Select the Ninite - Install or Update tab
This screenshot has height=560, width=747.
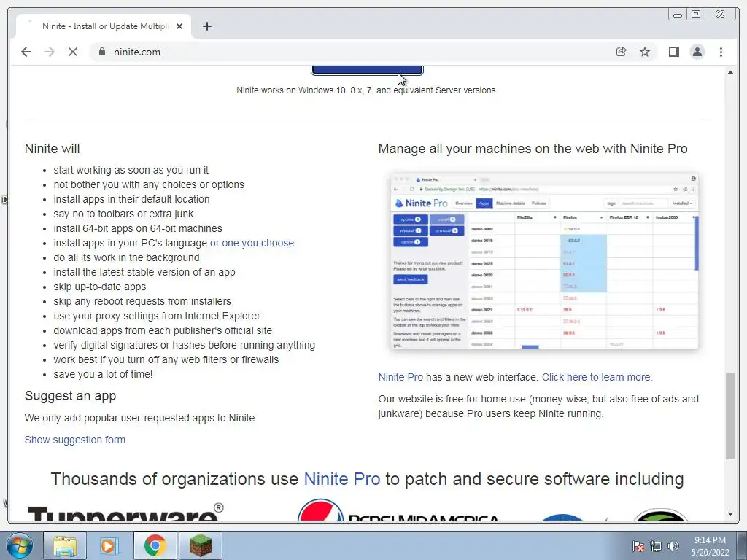[x=104, y=26]
